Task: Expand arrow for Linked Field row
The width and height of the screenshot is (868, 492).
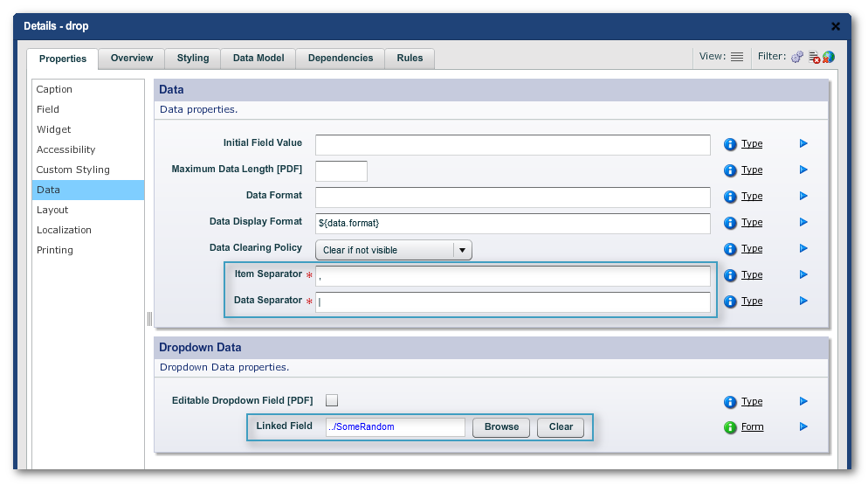Action: (803, 426)
